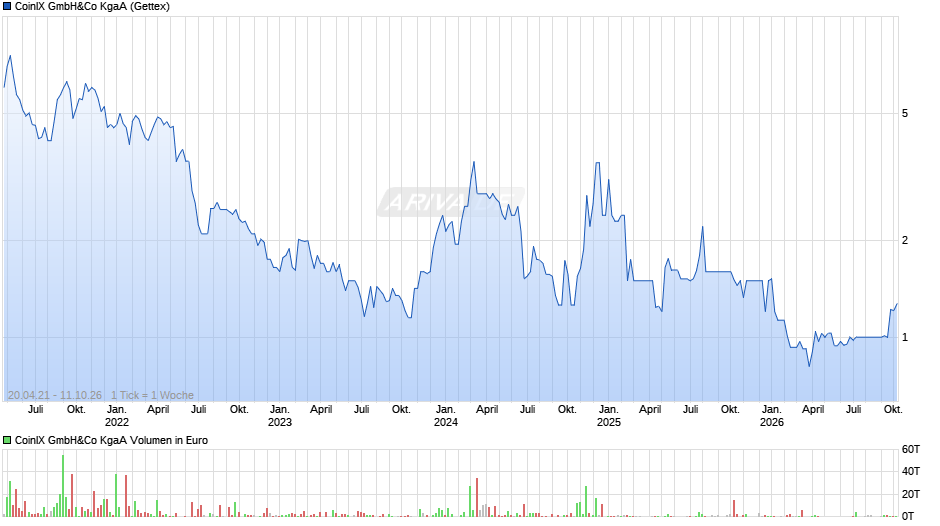Click the blue legend square beside CoinIX title
Image resolution: width=940 pixels, height=526 pixels.
pos(7,7)
